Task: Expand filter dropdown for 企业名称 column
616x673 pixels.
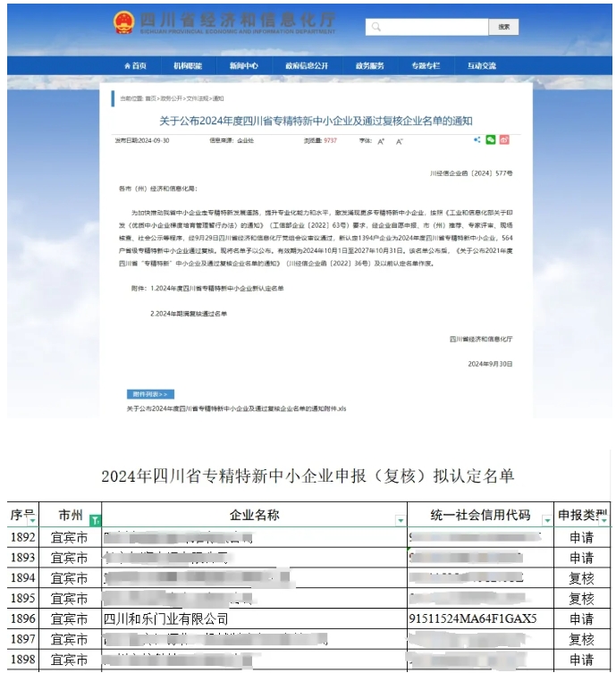Action: 400,520
